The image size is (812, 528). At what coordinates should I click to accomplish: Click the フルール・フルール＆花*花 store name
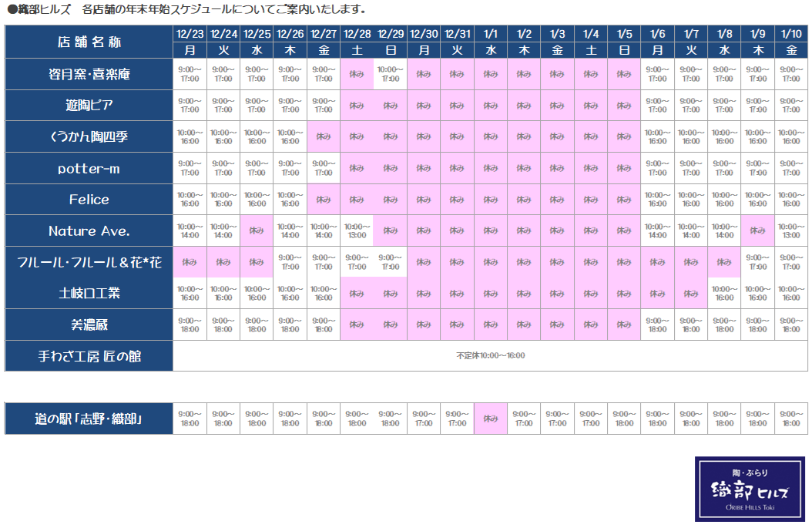tap(89, 263)
